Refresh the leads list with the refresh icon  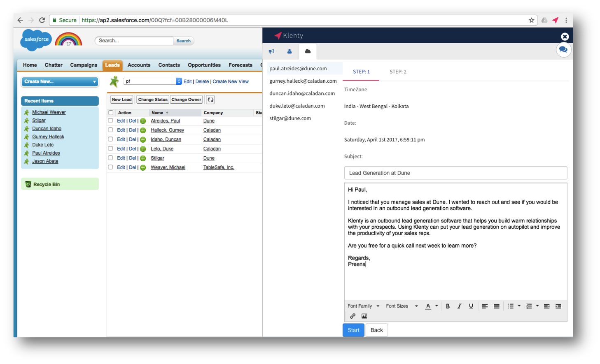point(210,99)
